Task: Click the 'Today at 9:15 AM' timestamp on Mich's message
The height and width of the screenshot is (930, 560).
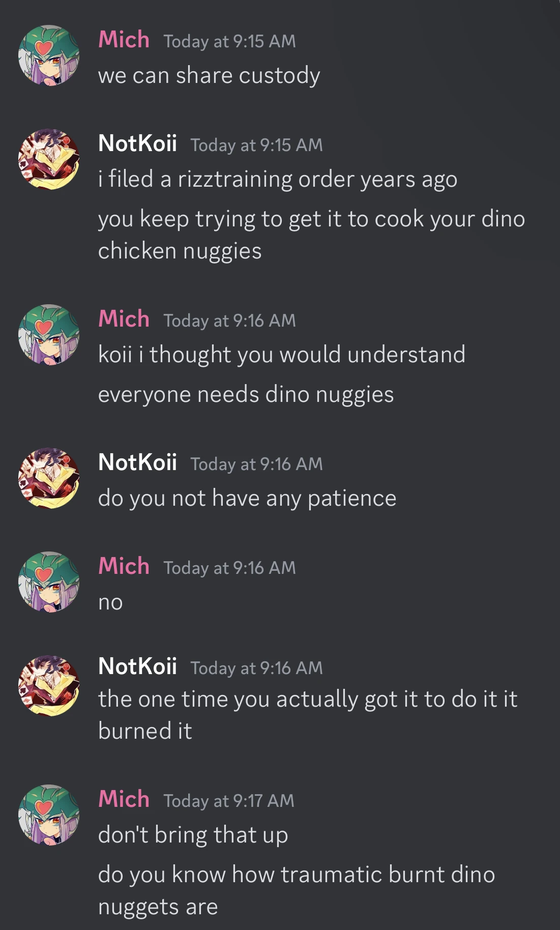Action: pos(229,42)
